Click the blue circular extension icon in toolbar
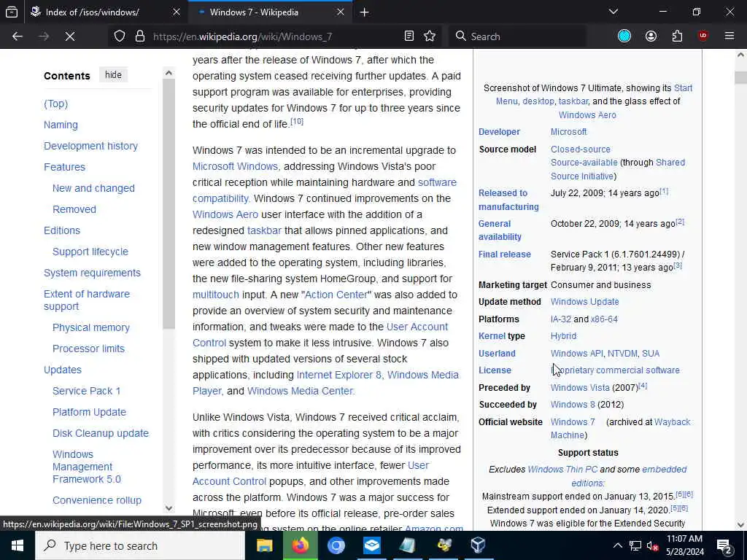The width and height of the screenshot is (747, 560). point(624,36)
